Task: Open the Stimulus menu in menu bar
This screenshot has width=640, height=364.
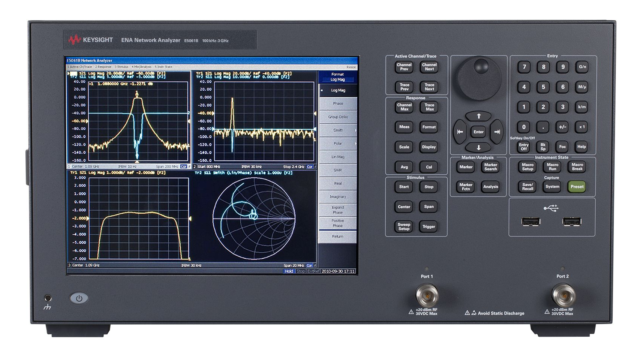Action: (x=122, y=67)
